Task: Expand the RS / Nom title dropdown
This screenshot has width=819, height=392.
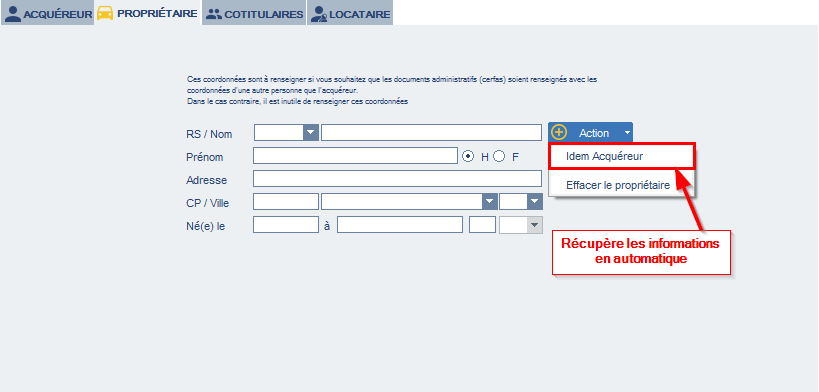Action: click(x=311, y=133)
